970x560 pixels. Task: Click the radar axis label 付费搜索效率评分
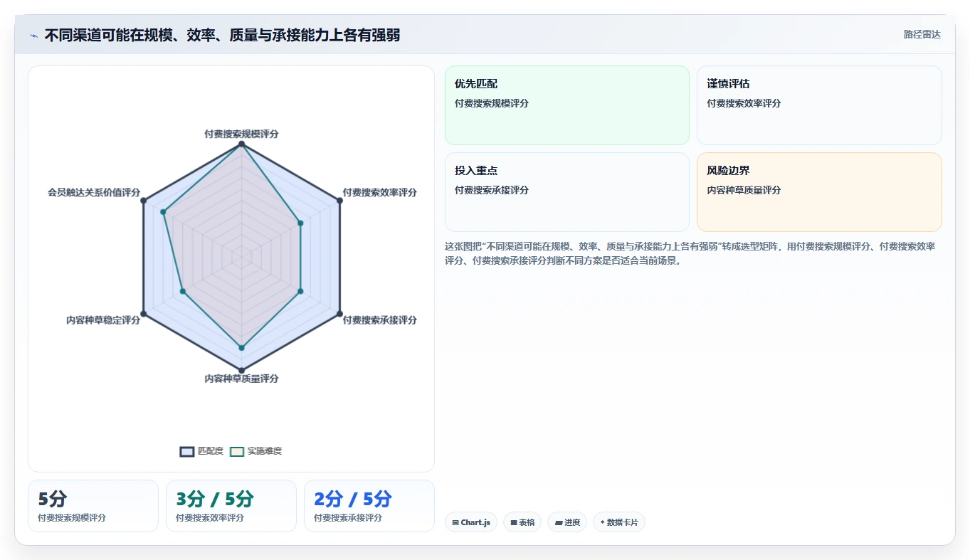point(380,192)
